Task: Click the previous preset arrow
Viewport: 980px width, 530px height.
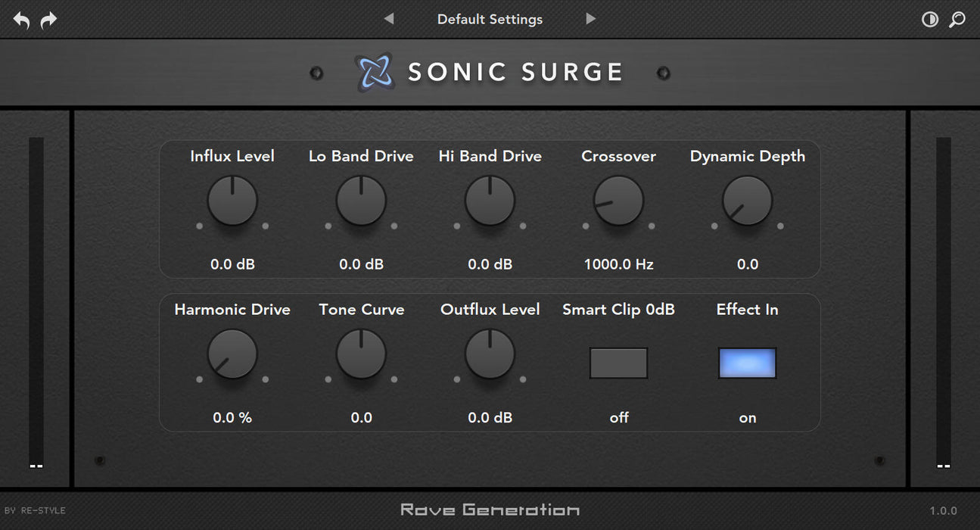Action: click(x=388, y=19)
